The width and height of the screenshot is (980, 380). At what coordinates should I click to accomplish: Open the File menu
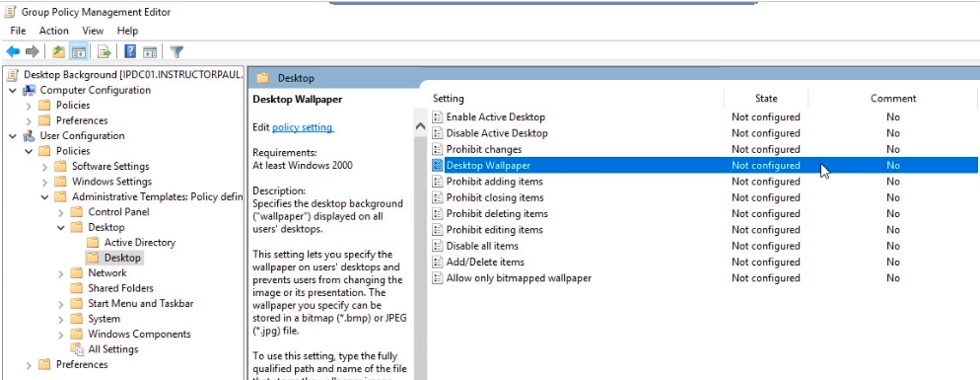point(18,31)
